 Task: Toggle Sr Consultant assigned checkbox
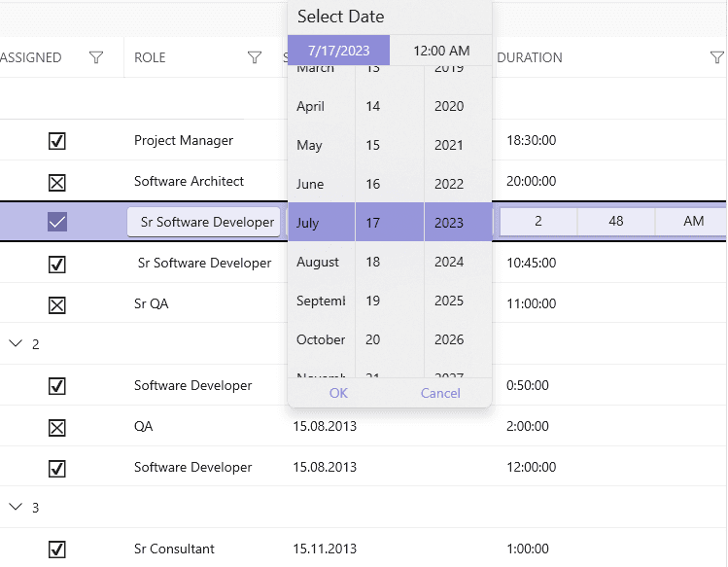pos(57,549)
